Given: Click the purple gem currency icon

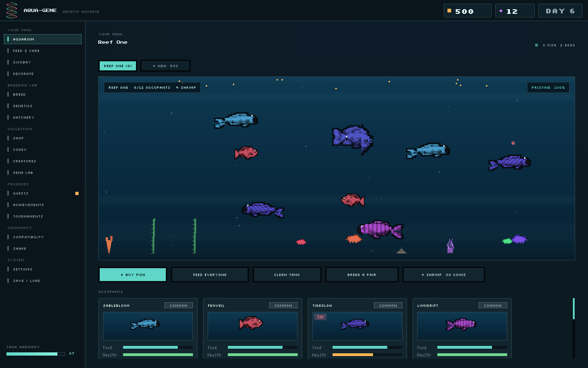Looking at the screenshot, I should pos(501,11).
